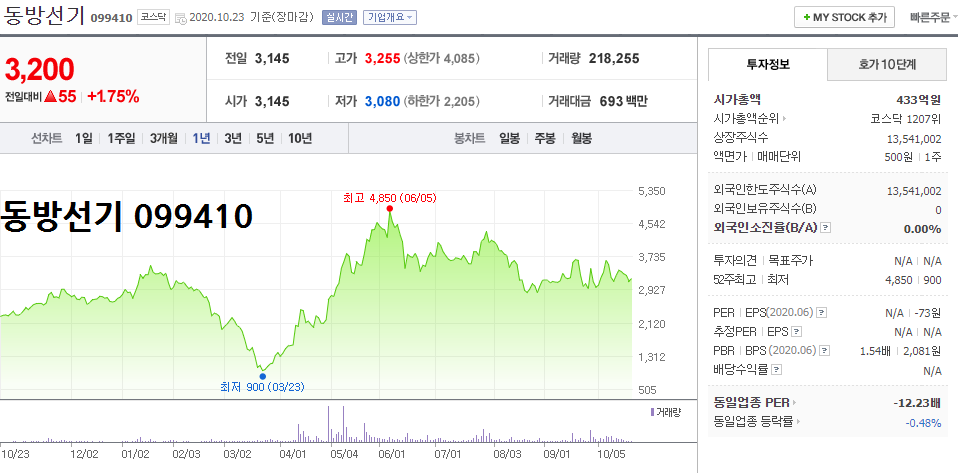960x473 pixels.
Task: Click the 거래량 value 218,255
Action: point(614,59)
